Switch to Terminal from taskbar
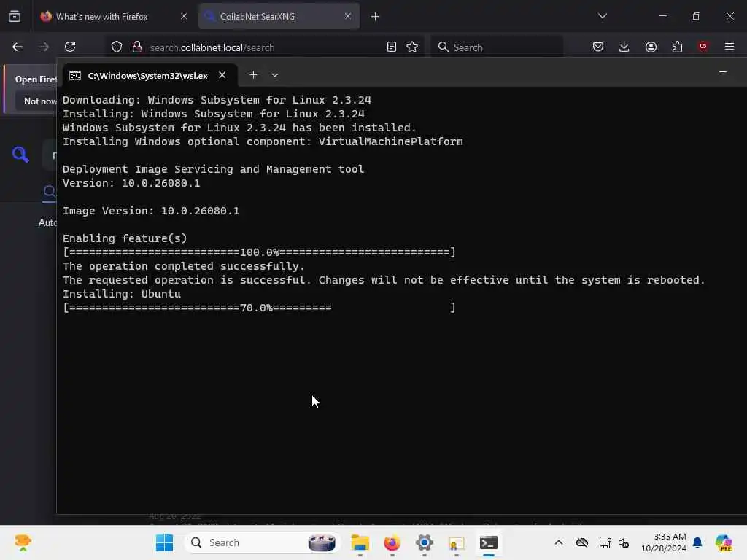Viewport: 747px width, 560px height. (488, 542)
